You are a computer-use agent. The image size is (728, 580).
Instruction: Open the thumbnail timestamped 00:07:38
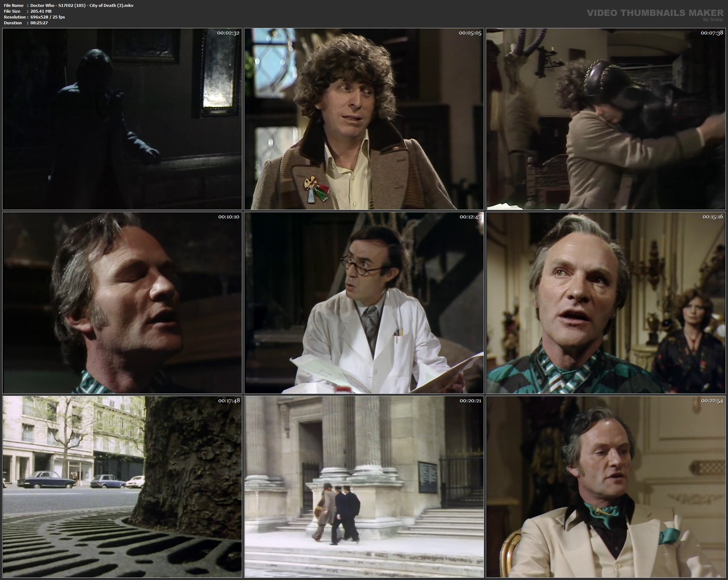pos(605,119)
